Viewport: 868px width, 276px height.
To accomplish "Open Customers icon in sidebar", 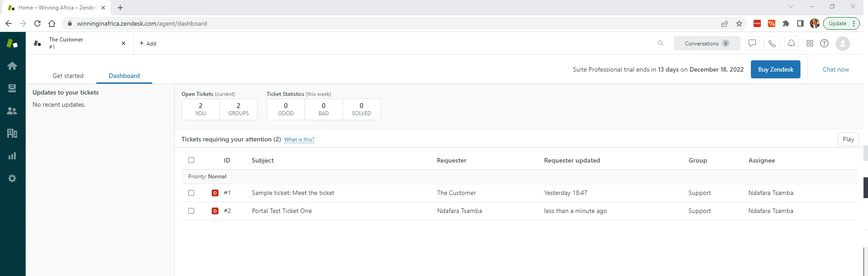I will coord(12,111).
